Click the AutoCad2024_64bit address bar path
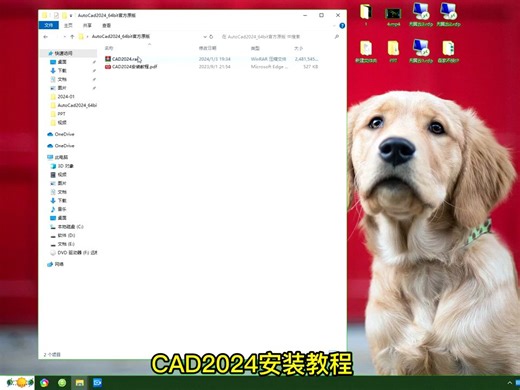Image resolution: width=520 pixels, height=390 pixels. (x=121, y=36)
